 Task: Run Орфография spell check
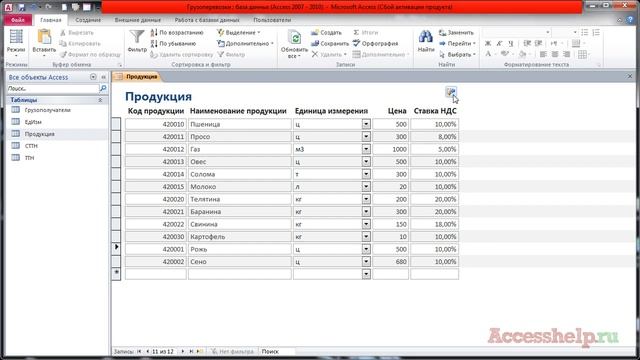tap(376, 43)
